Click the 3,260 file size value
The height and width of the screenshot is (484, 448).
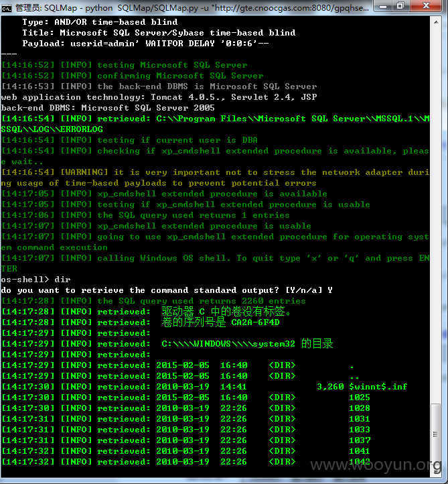point(330,386)
